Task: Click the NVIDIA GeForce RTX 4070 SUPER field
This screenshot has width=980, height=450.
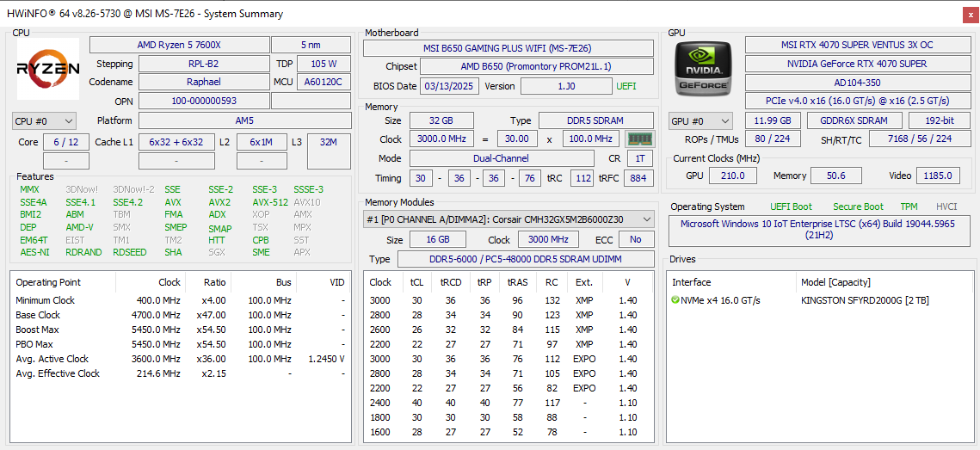Action: (858, 64)
